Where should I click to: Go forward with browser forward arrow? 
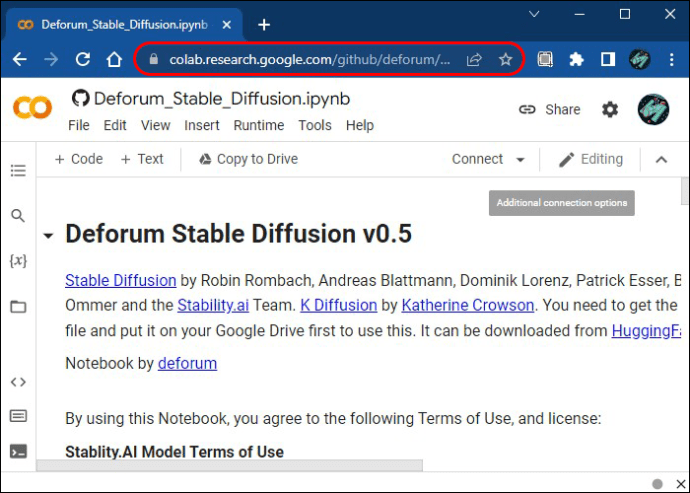[x=51, y=59]
